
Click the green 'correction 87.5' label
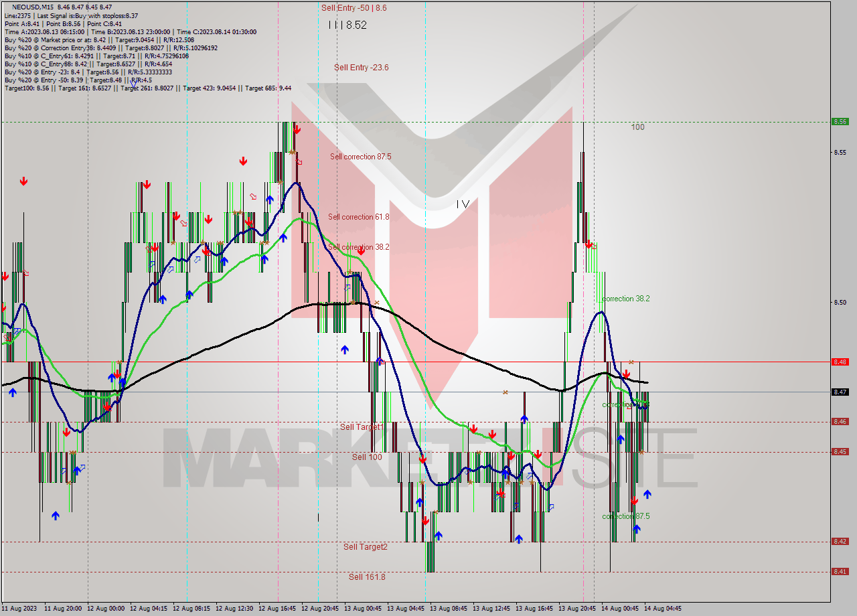pos(625,516)
